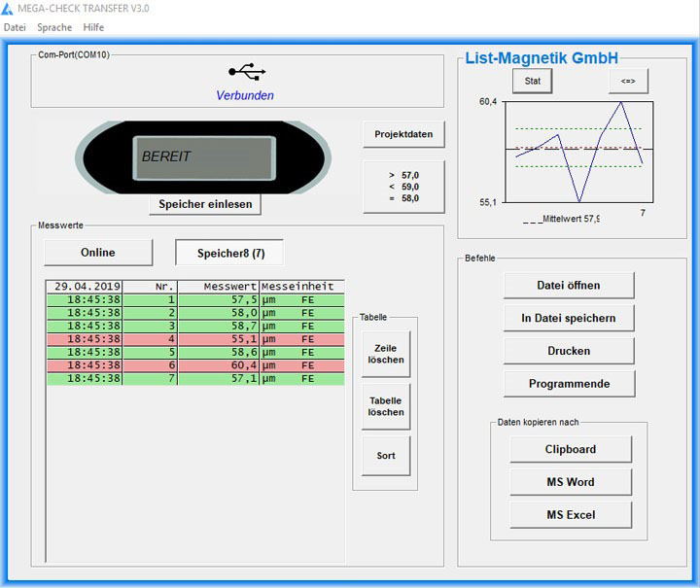700x588 pixels.
Task: Click the Speicher einlesen button
Action: [x=205, y=204]
